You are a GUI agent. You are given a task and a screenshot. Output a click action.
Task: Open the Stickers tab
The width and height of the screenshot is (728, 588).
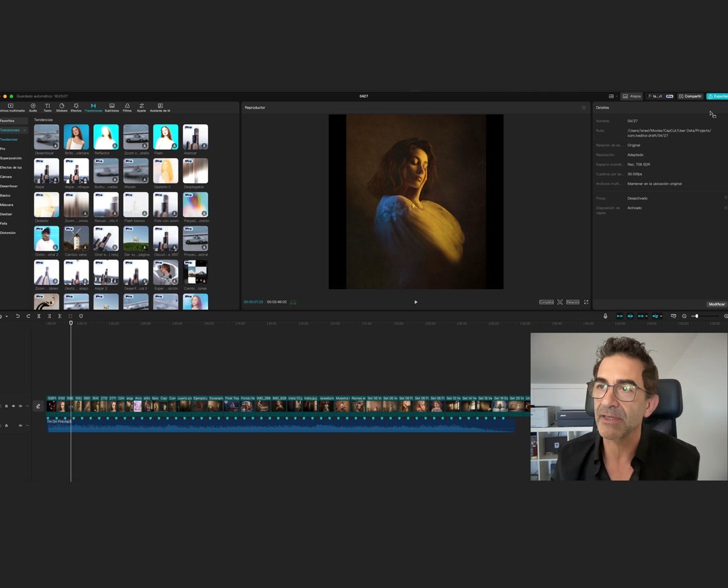pyautogui.click(x=62, y=108)
